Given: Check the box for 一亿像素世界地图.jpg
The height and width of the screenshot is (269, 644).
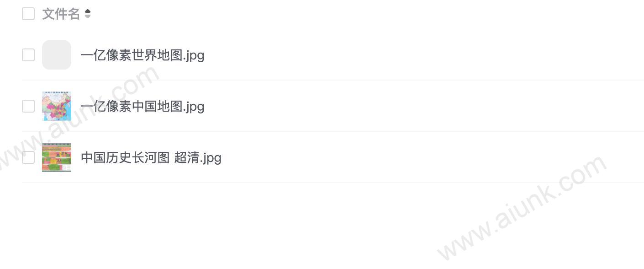Looking at the screenshot, I should tap(28, 55).
